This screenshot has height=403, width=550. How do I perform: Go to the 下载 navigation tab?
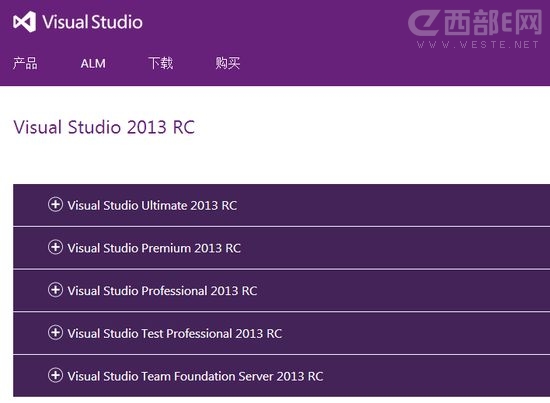click(161, 63)
